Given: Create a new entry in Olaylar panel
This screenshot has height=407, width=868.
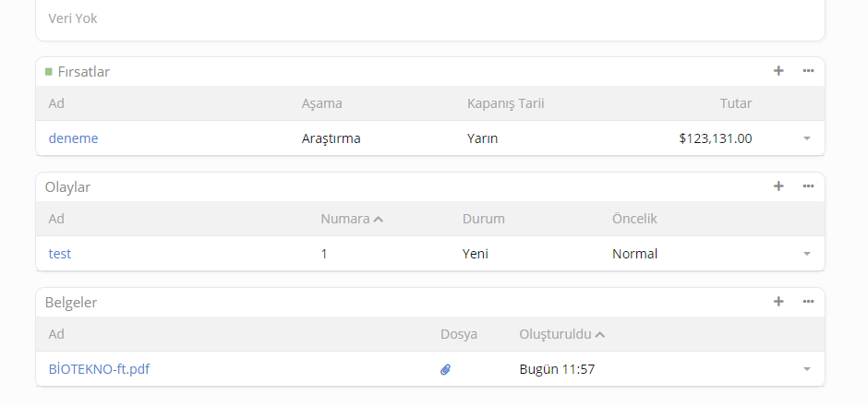Looking at the screenshot, I should (x=778, y=186).
